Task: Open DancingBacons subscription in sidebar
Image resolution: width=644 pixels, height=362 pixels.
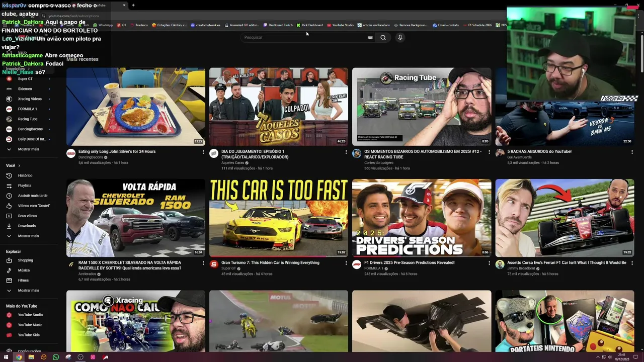Action: [30, 129]
